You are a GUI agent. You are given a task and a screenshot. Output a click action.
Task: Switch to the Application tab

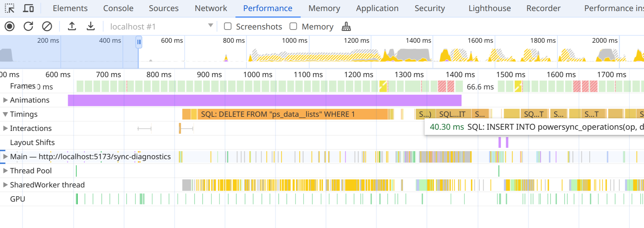[377, 8]
